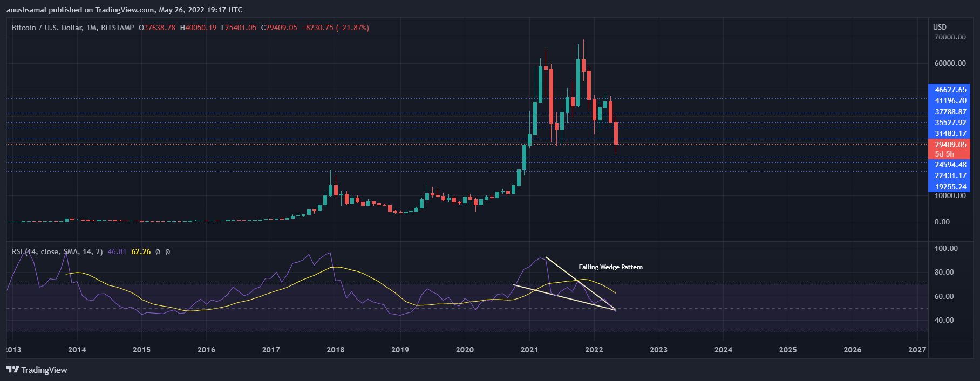The width and height of the screenshot is (980, 381).
Task: Click the Falling Wedge Pattern annotation
Action: tap(610, 267)
